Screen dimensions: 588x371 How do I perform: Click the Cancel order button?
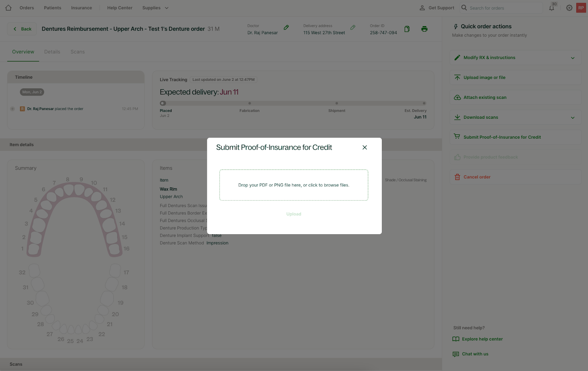[477, 177]
